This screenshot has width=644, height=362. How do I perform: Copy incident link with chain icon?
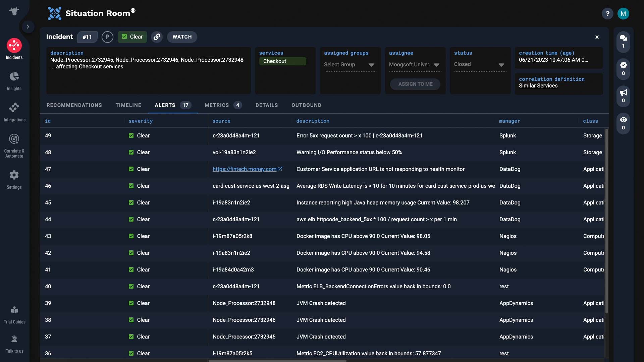[157, 37]
